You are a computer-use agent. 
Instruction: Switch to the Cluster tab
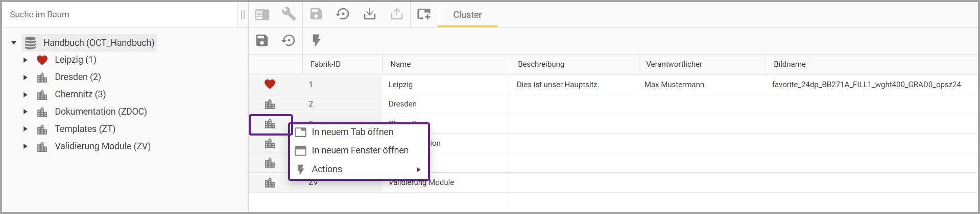click(x=467, y=15)
